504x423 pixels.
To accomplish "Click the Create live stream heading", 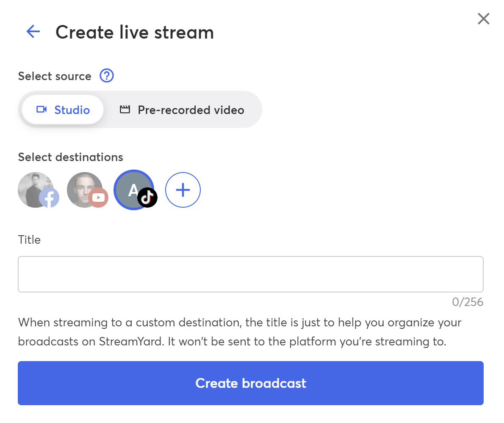I will click(135, 32).
